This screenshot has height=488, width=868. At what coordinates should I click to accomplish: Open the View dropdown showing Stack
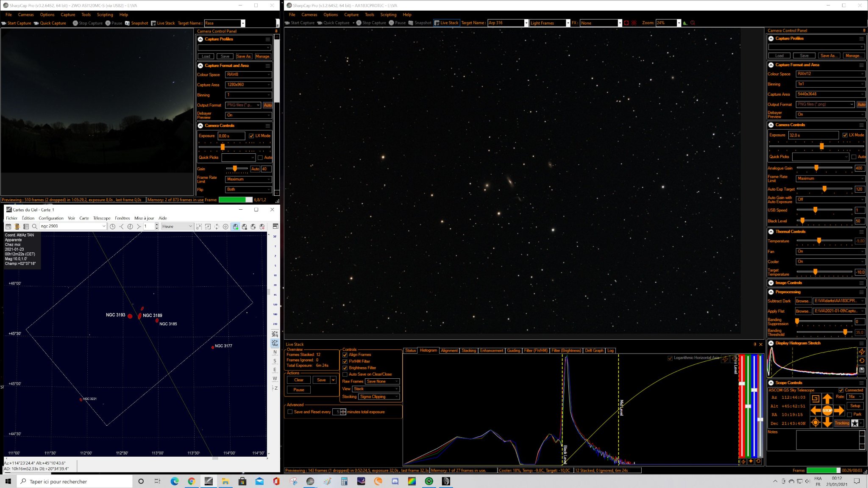point(376,389)
